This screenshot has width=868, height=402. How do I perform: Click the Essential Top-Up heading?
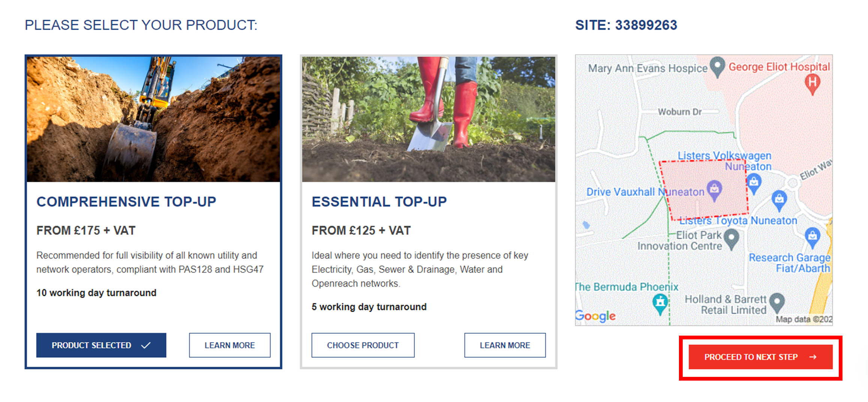(379, 202)
